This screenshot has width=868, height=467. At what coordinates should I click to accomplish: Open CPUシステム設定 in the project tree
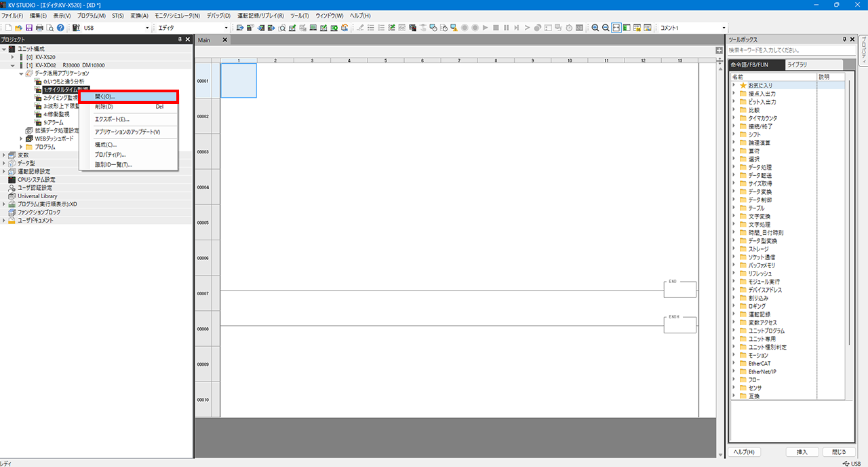pos(36,179)
